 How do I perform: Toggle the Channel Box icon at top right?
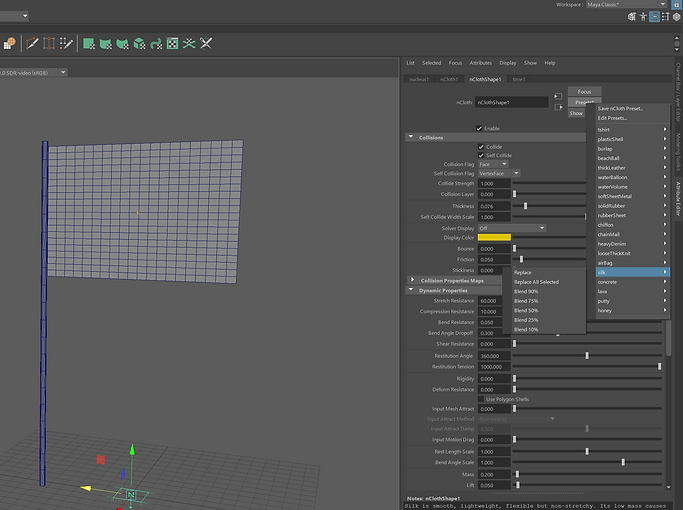(677, 17)
